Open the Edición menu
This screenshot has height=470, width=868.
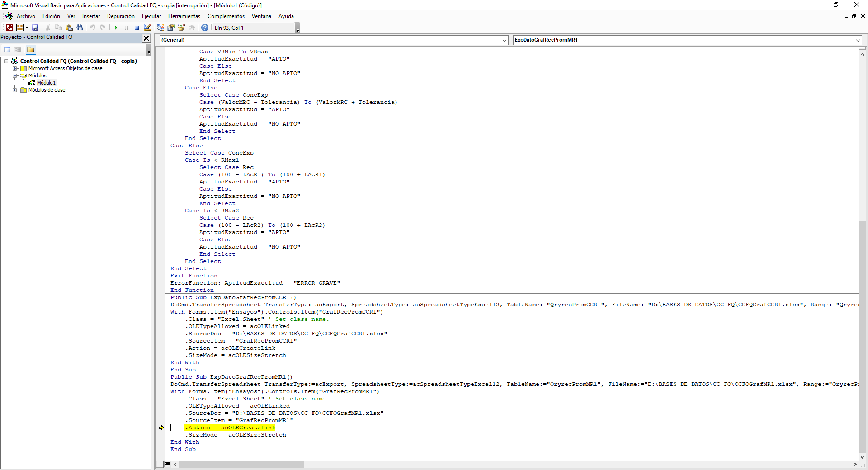click(51, 16)
